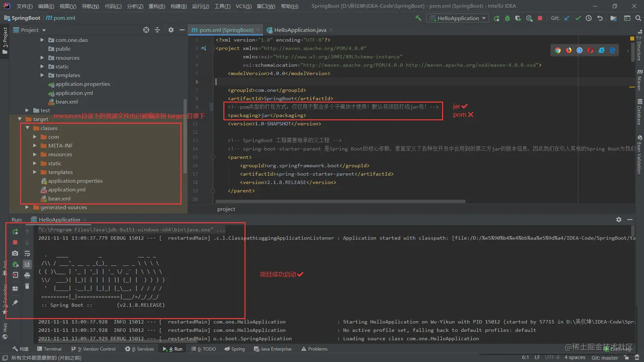This screenshot has width=644, height=362.
Task: Open the Maven side panel
Action: point(640,79)
